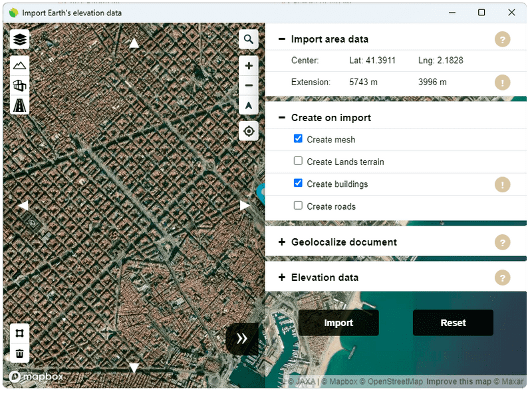532x394 pixels.
Task: Click the draw selection area icon
Action: point(20,334)
